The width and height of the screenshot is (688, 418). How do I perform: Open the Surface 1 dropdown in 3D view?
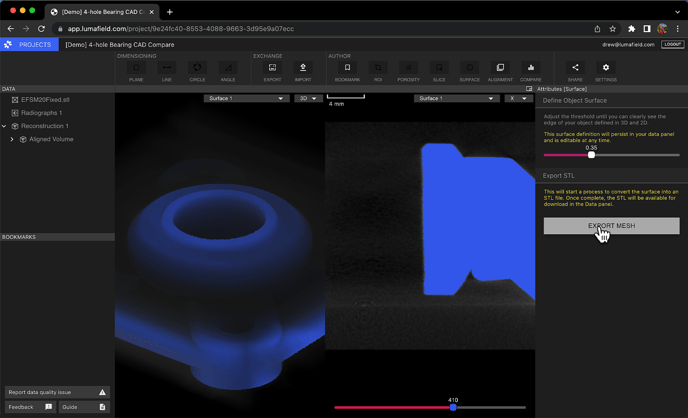click(246, 98)
